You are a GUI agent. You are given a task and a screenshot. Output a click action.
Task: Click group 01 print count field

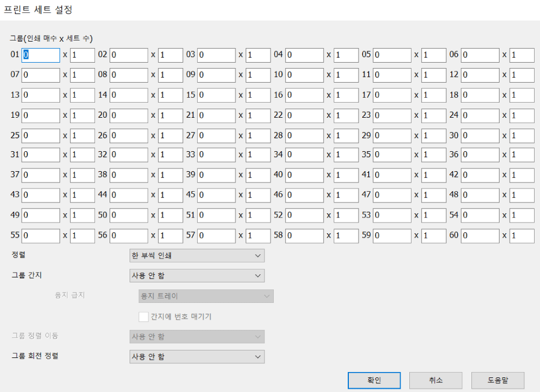40,55
